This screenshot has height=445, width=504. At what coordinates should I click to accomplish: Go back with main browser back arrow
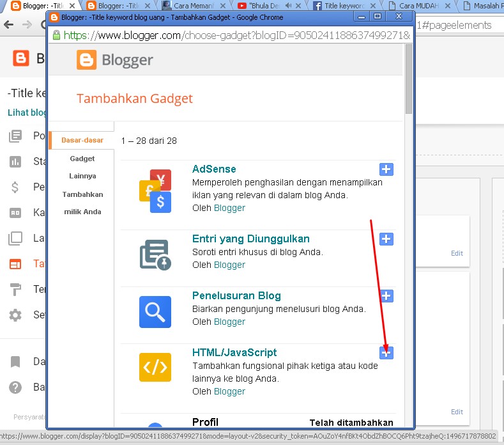(9, 24)
